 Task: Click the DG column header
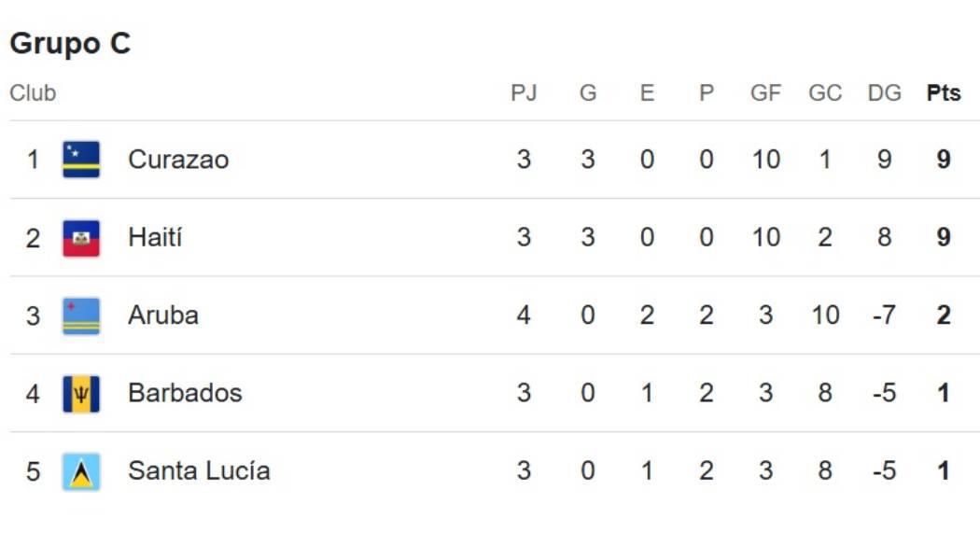point(884,93)
